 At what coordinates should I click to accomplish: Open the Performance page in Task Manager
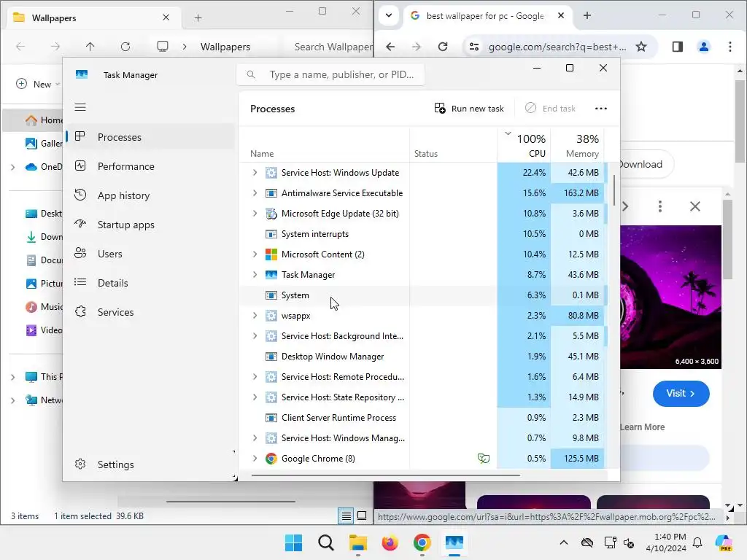149,166
